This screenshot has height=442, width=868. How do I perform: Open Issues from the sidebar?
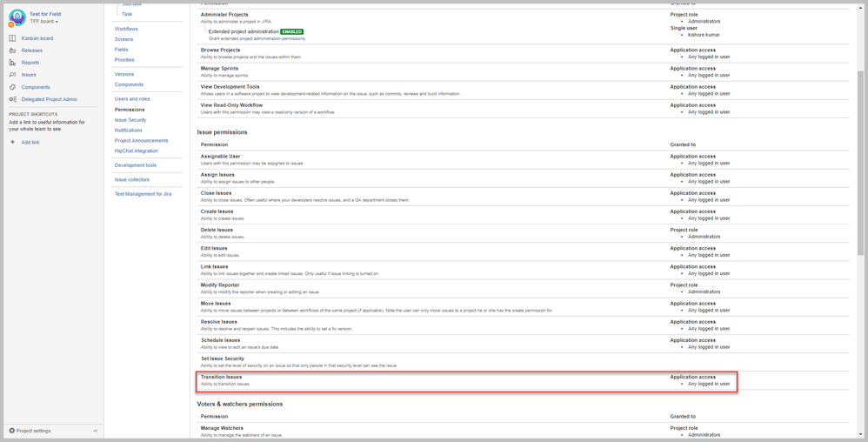click(29, 75)
